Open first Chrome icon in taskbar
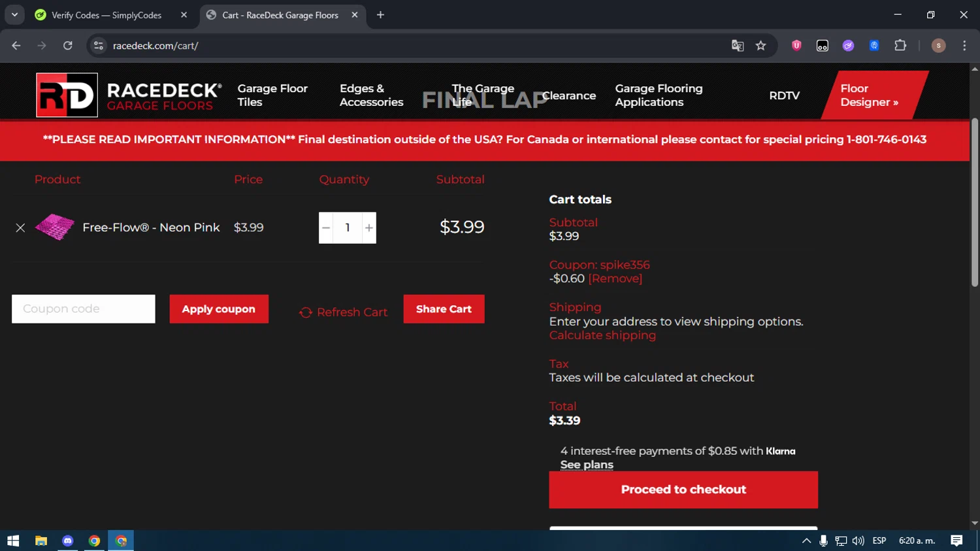The image size is (980, 551). click(94, 541)
